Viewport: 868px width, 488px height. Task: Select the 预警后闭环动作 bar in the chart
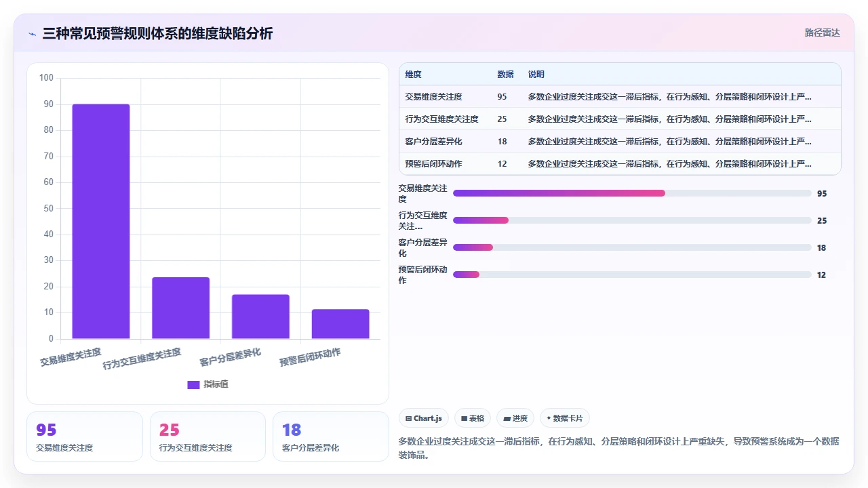click(x=340, y=324)
